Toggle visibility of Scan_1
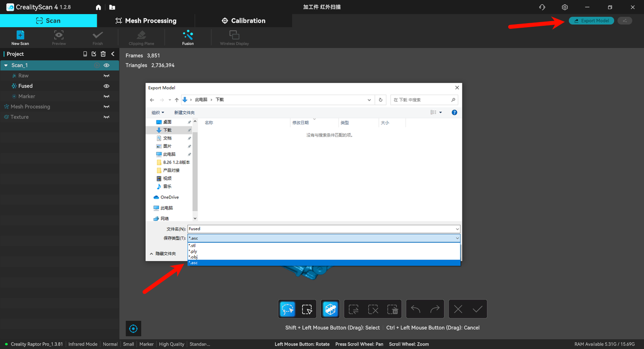Viewport: 644px width, 349px height. point(107,65)
